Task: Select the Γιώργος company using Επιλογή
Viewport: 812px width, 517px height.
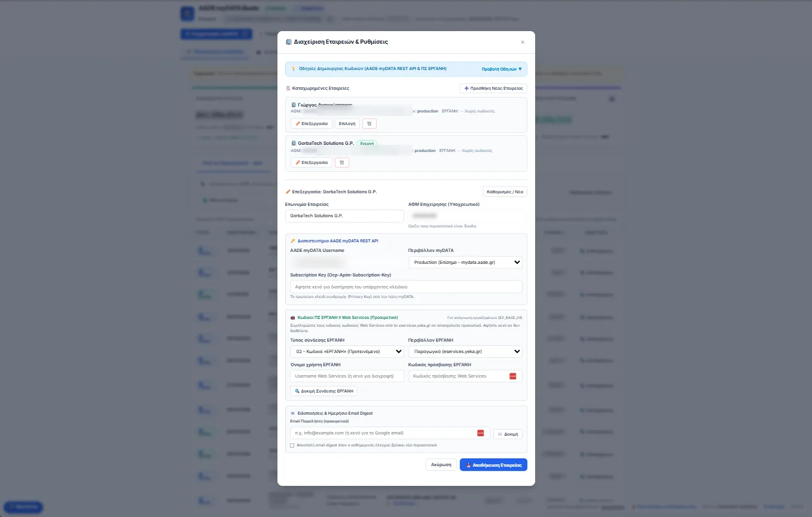Action: point(347,124)
